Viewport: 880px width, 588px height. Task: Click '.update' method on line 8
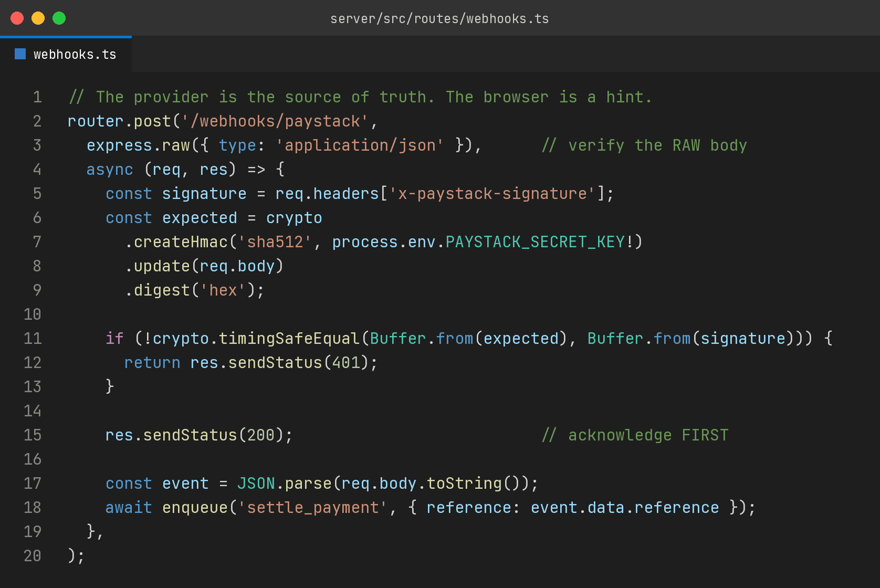pos(157,266)
